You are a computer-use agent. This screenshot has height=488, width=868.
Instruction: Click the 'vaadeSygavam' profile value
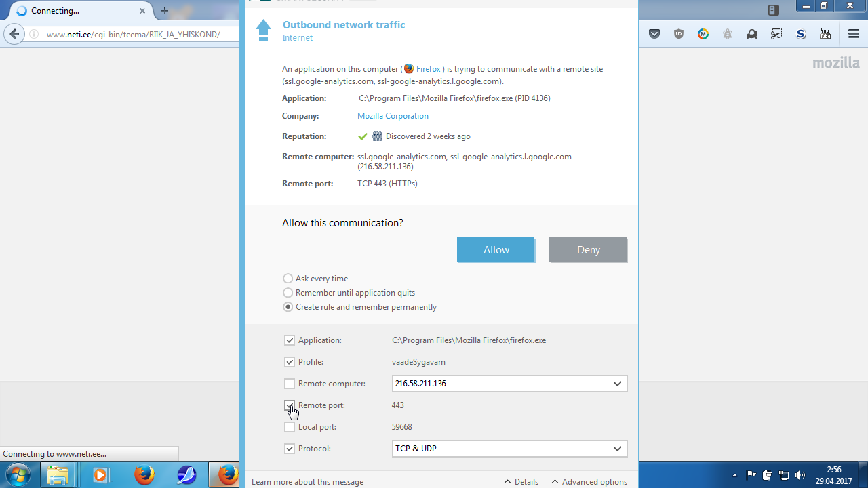pos(418,362)
